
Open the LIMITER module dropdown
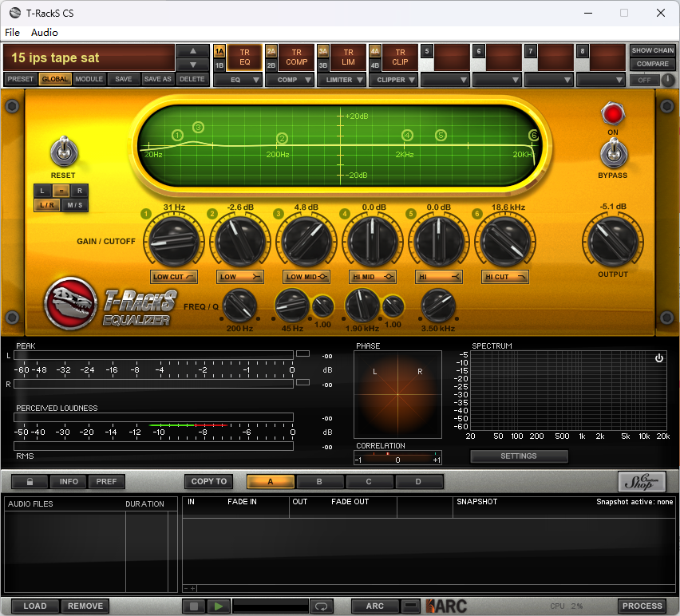[342, 80]
